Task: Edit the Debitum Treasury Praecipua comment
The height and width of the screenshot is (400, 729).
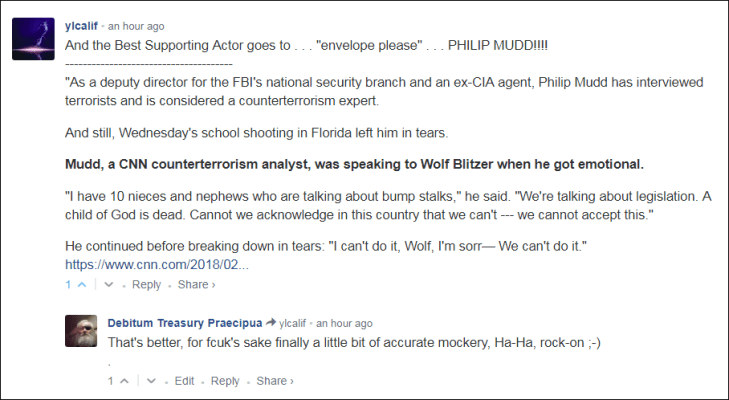Action: [185, 381]
